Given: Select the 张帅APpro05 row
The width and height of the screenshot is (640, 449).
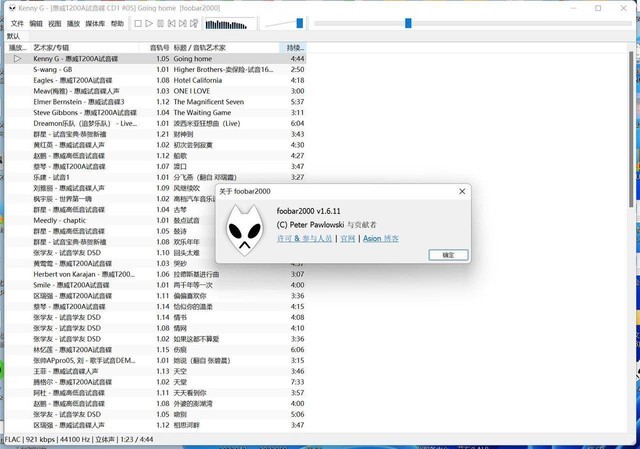Looking at the screenshot, I should [156, 360].
